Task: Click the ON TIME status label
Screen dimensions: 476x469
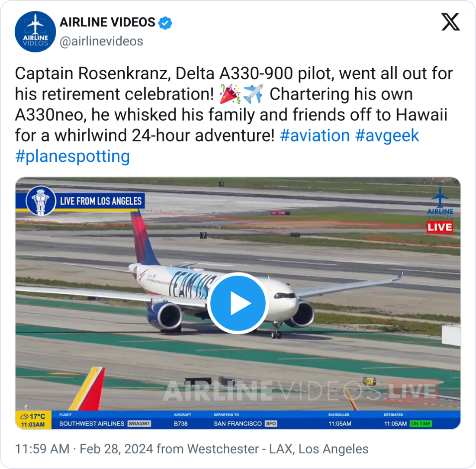Action: (421, 424)
